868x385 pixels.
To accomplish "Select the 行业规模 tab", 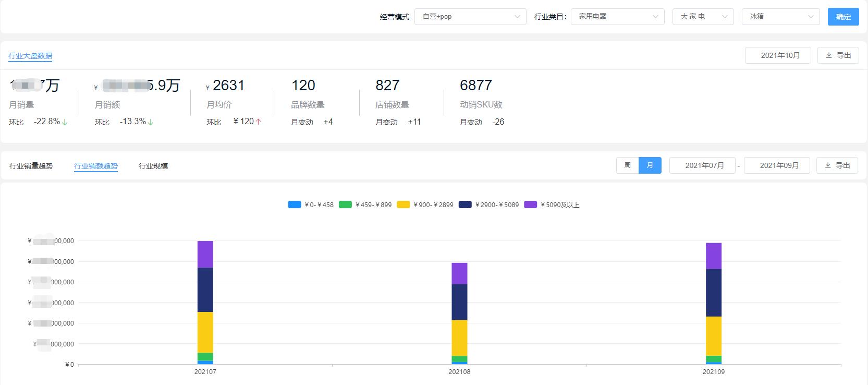I will pyautogui.click(x=153, y=166).
